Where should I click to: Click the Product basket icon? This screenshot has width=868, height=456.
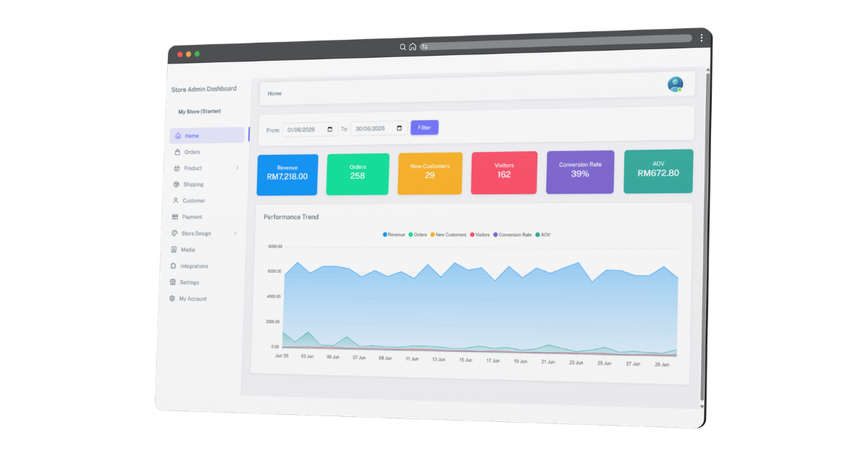click(176, 168)
